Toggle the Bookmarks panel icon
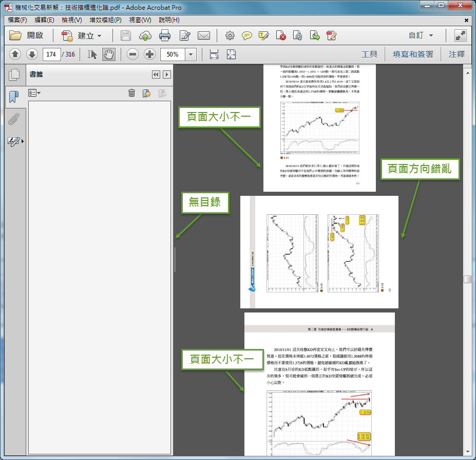This screenshot has height=460, width=476. (14, 96)
